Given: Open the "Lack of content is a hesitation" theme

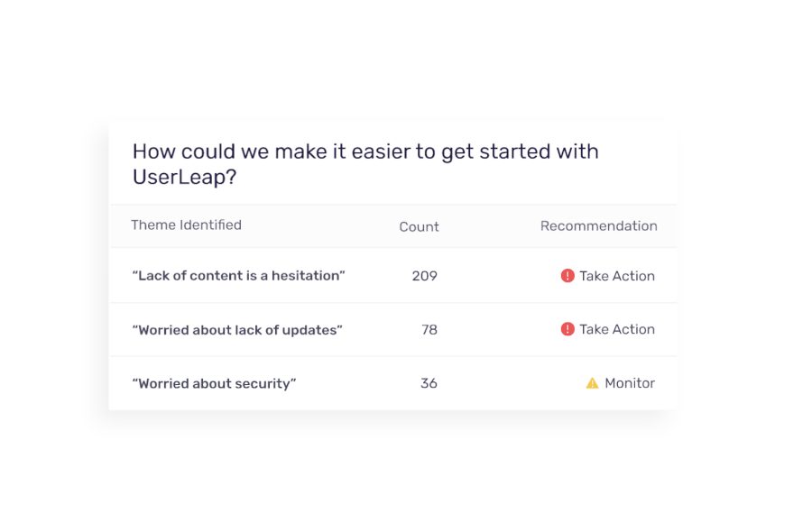Looking at the screenshot, I should [239, 276].
